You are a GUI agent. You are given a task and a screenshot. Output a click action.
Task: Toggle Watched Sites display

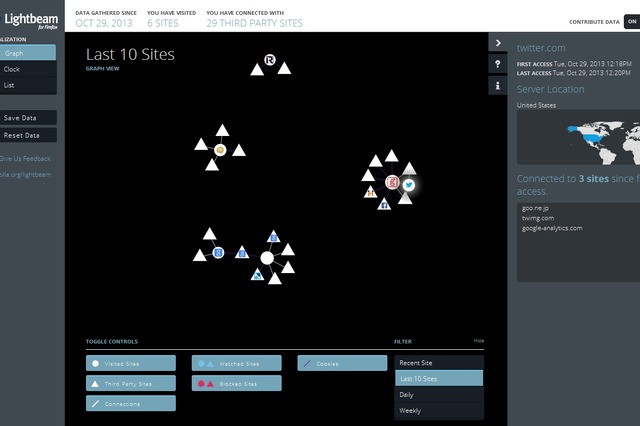pyautogui.click(x=236, y=363)
